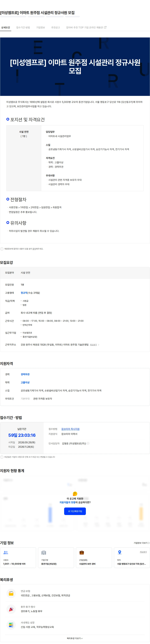Open 지도보기 in the 위치 card
The width and height of the screenshot is (150, 644).
coord(143,552)
